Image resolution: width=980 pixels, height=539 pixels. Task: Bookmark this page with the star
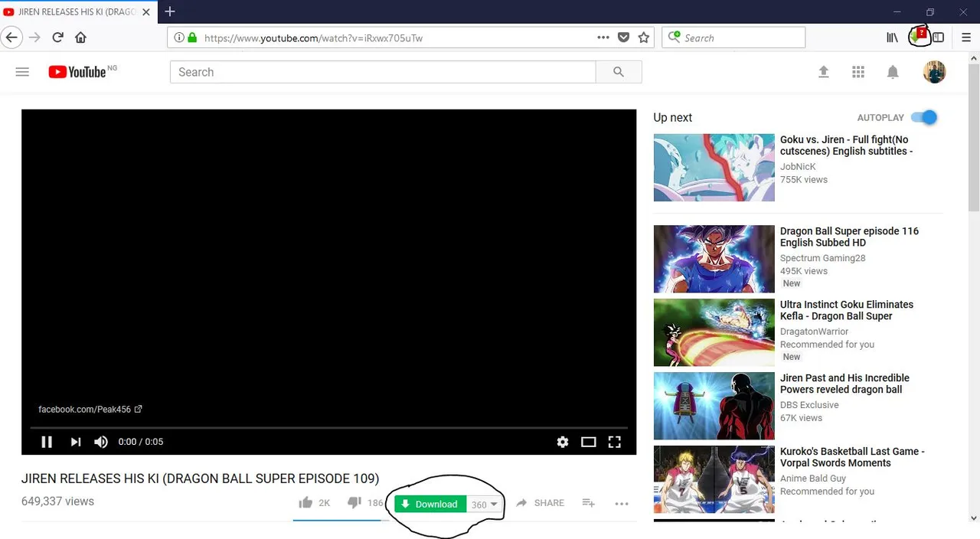pos(644,38)
